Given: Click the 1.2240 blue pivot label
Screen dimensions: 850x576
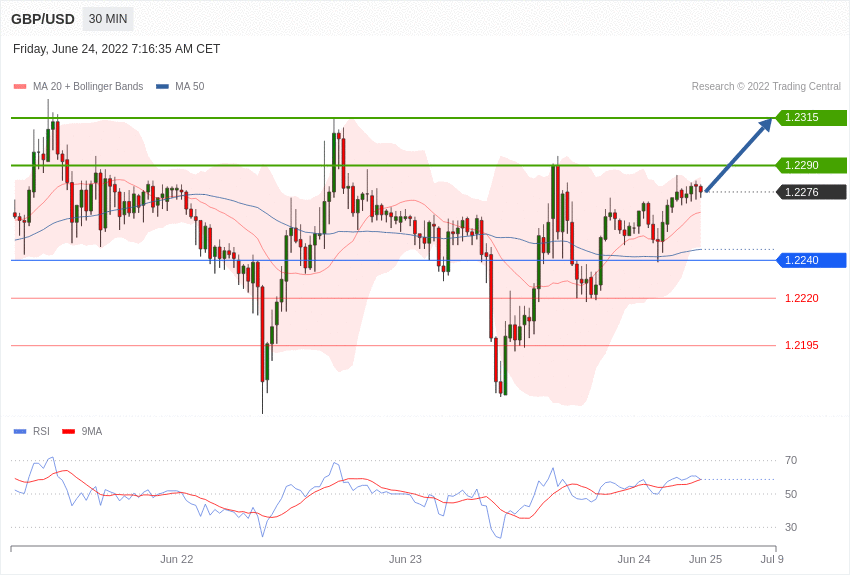Looking at the screenshot, I should tap(812, 260).
